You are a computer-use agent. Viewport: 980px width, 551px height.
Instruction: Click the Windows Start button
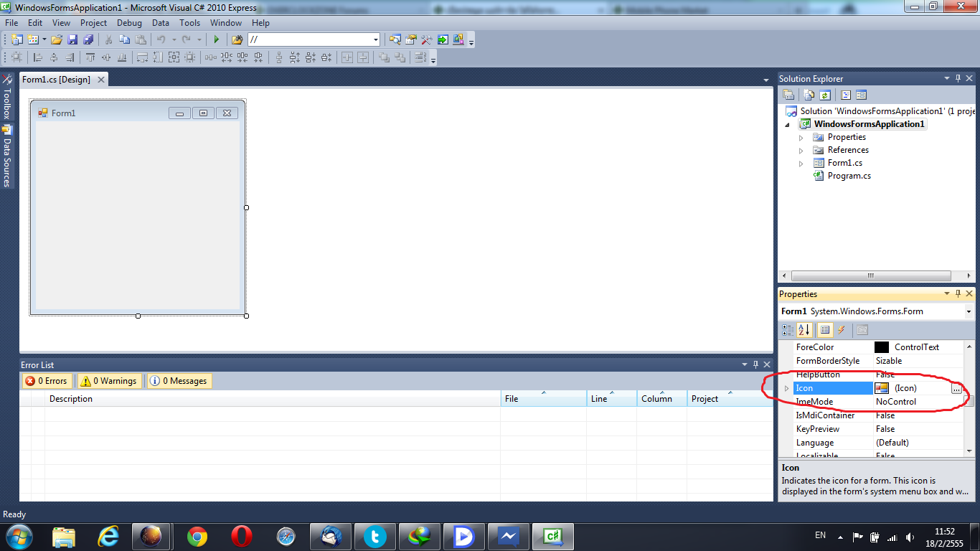18,536
